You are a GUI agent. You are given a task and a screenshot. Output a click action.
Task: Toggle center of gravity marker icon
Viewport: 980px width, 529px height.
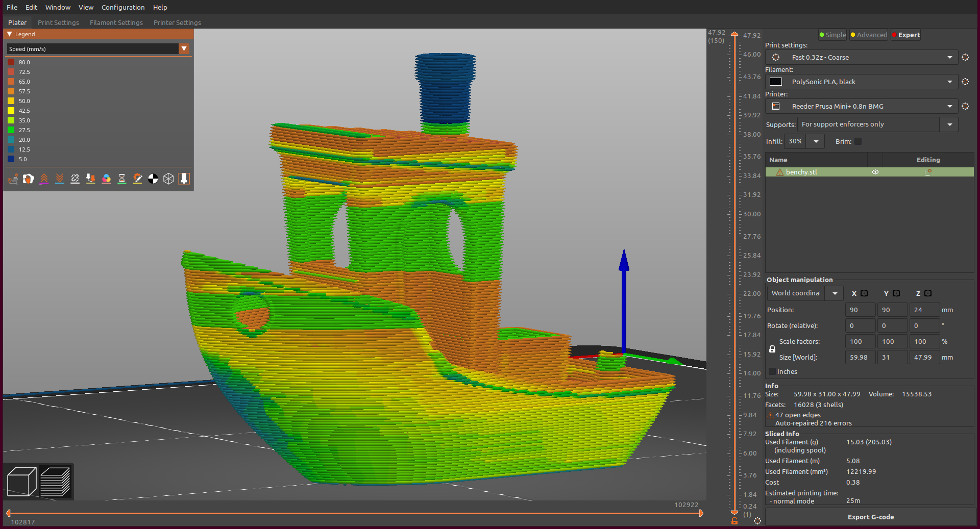(x=153, y=179)
